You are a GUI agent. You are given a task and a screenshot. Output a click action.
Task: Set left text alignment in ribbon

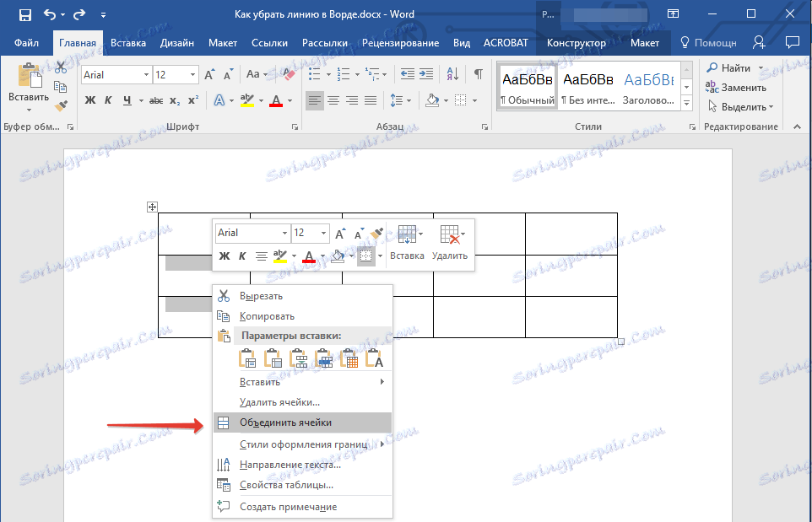(314, 100)
